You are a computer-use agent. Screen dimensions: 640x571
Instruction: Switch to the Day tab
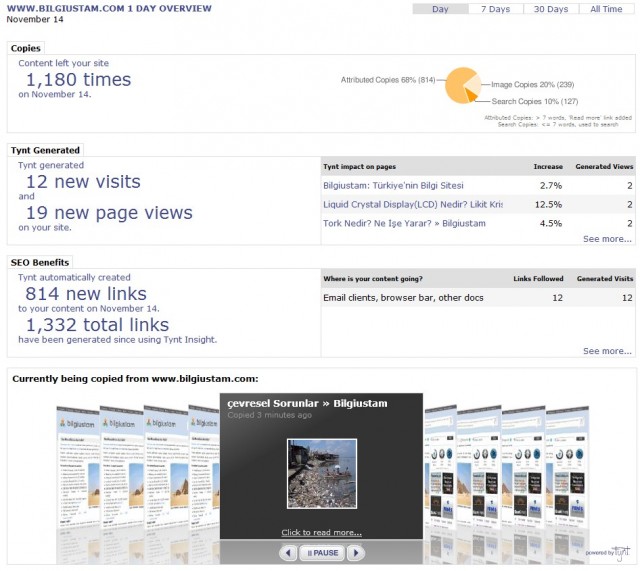[x=440, y=9]
